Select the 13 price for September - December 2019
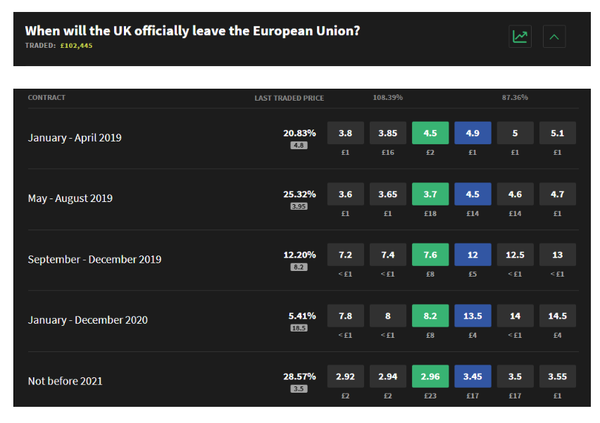 click(x=558, y=255)
